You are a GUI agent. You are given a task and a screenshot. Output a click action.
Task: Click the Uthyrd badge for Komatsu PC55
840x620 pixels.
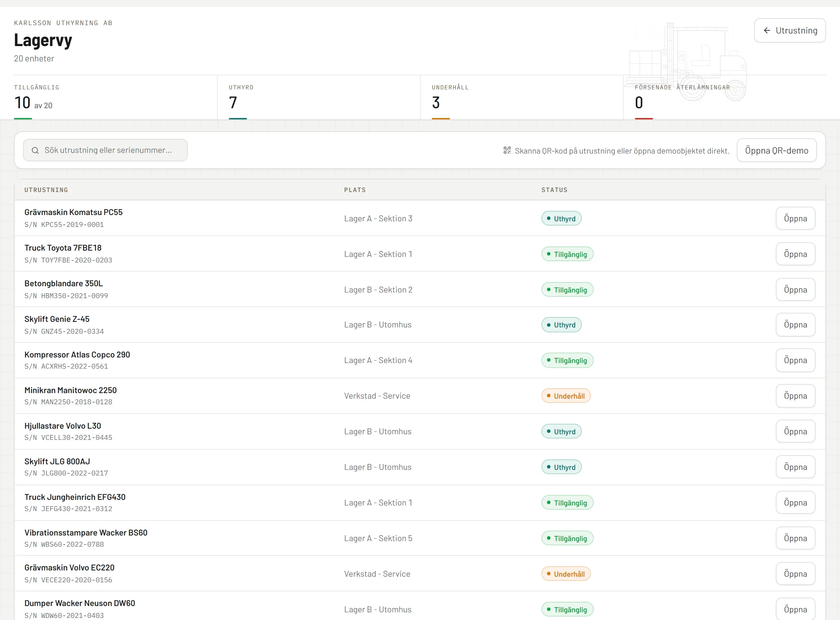(x=561, y=219)
